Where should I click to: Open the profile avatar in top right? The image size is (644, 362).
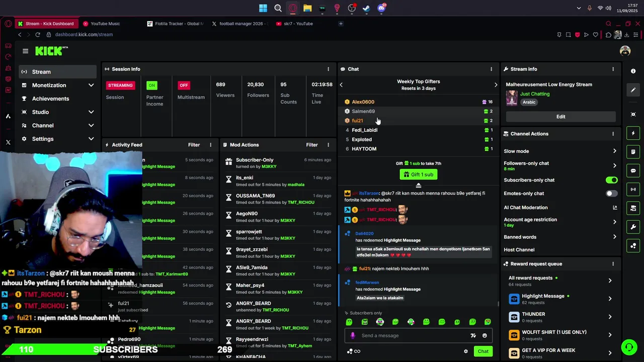(x=625, y=51)
